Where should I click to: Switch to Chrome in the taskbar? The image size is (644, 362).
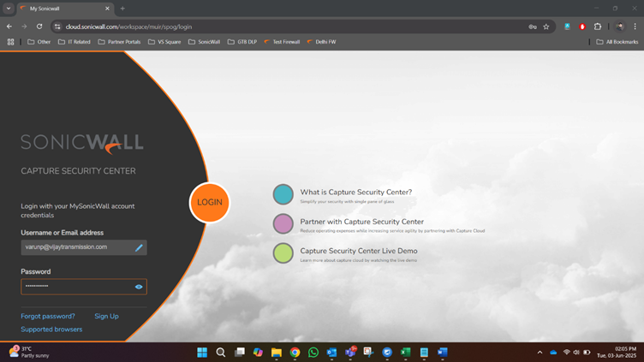(295, 352)
